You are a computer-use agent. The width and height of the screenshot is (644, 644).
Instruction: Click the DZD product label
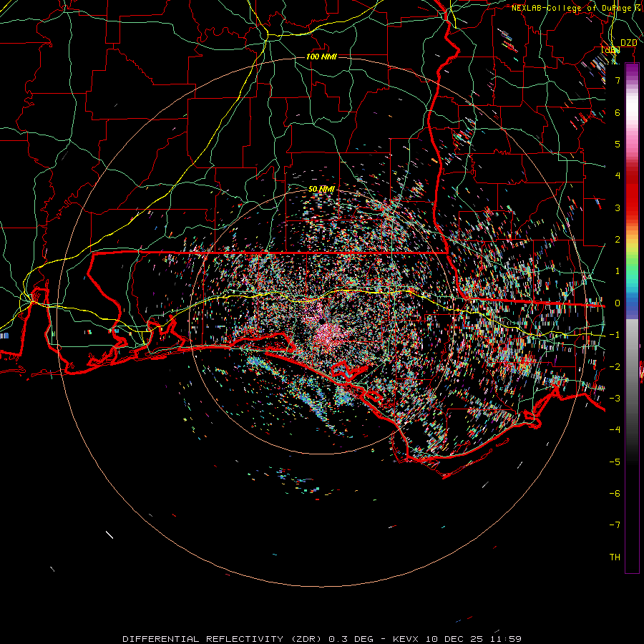628,43
